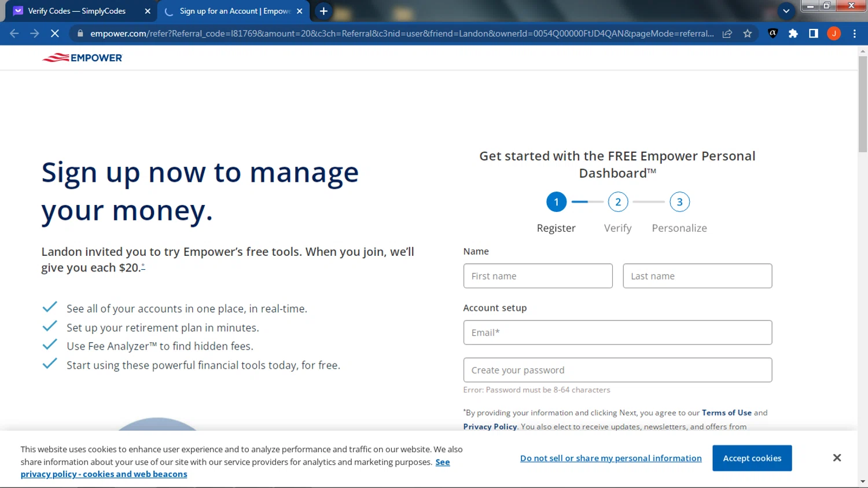Select step 2 Verify circle
This screenshot has width=868, height=488.
(618, 202)
